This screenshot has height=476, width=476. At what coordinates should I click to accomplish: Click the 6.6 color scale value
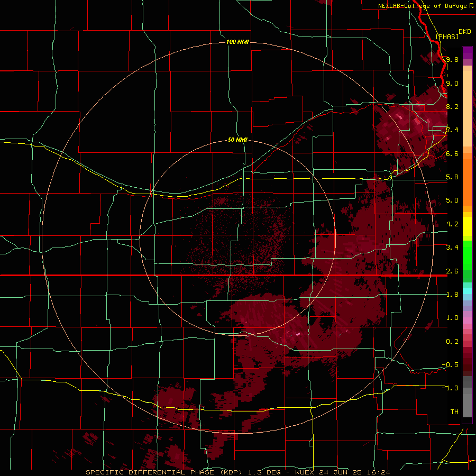coord(452,153)
